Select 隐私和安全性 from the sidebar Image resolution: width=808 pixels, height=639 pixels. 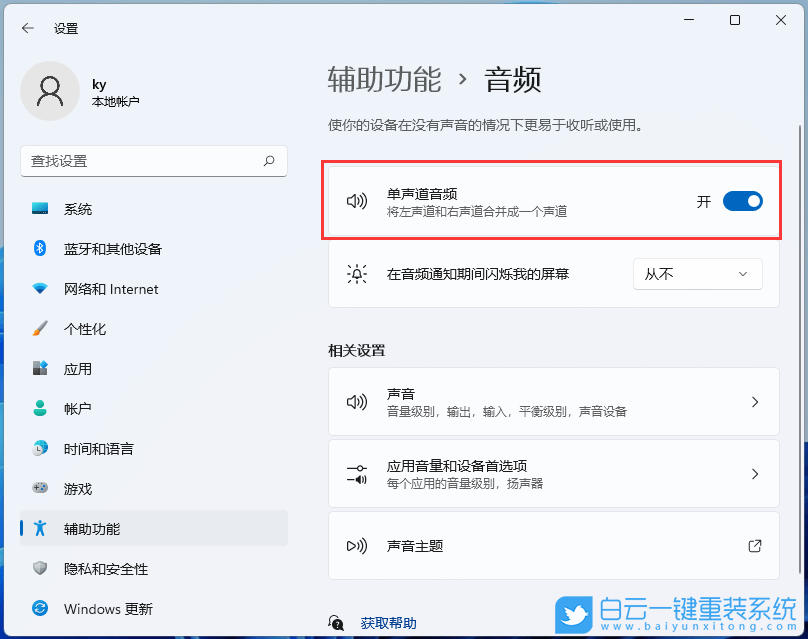click(x=39, y=568)
